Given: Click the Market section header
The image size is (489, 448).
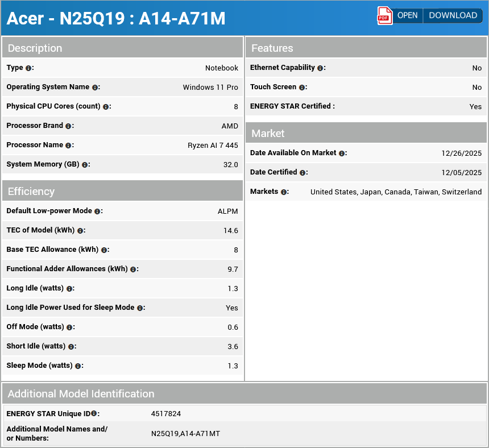Looking at the screenshot, I should tap(366, 133).
